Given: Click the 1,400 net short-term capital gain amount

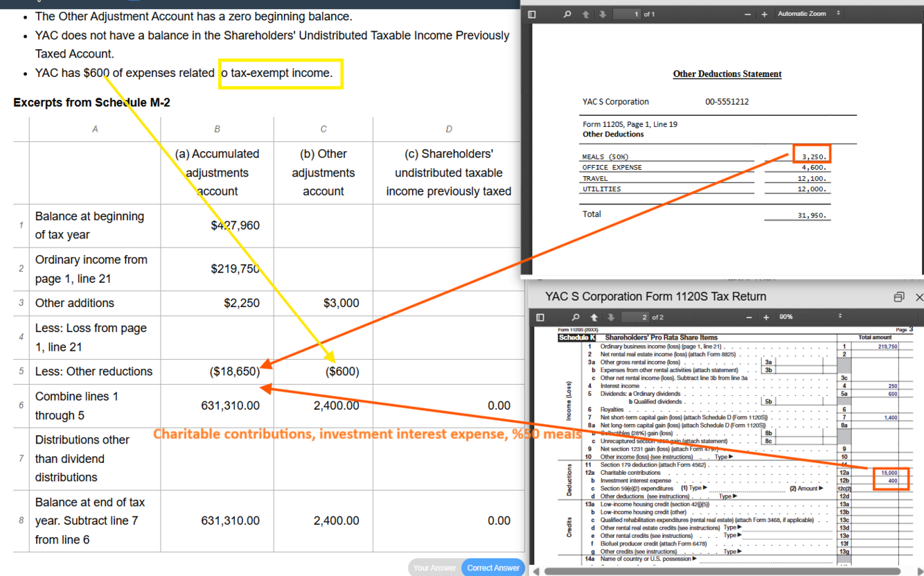Looking at the screenshot, I should tap(891, 418).
